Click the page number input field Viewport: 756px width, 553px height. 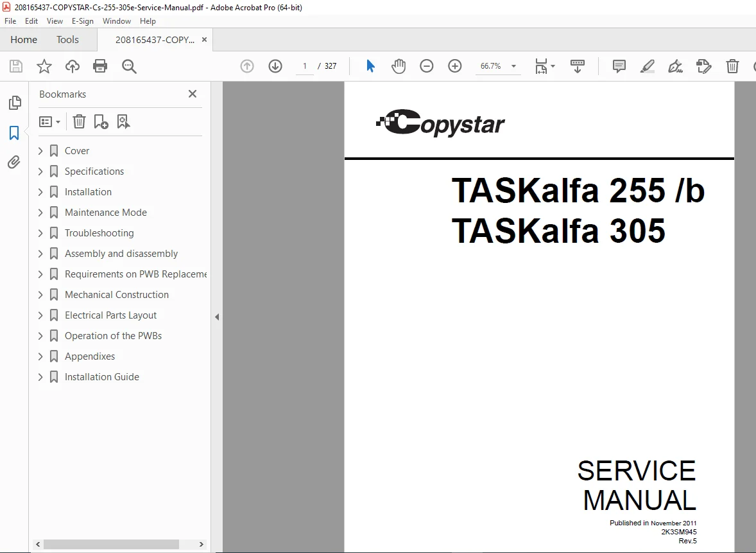tap(304, 66)
